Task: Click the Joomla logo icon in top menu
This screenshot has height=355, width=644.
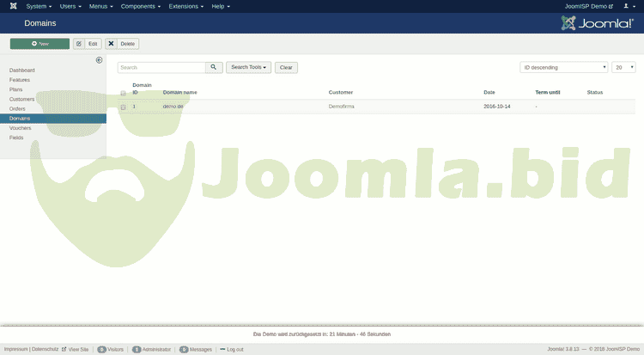Action: coord(11,6)
